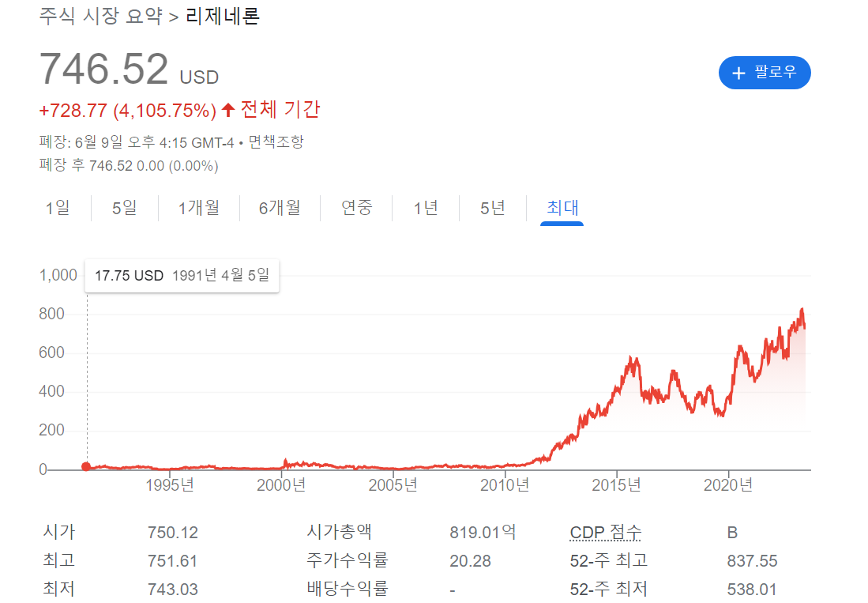Viewport: 868px width, 603px height.
Task: Click the CDP score value B
Action: [732, 532]
